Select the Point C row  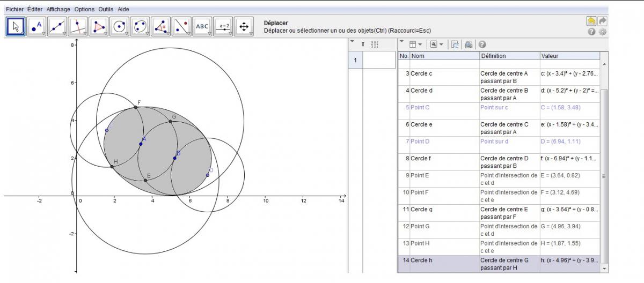coord(499,111)
